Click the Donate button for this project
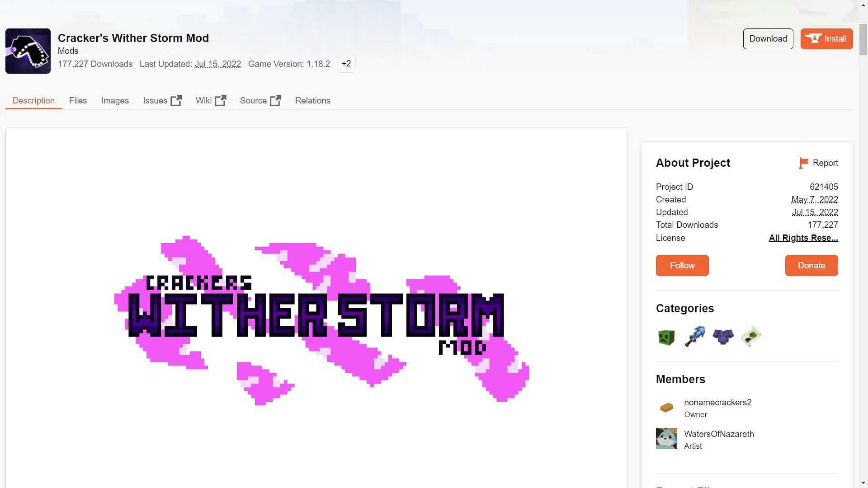This screenshot has height=488, width=868. [811, 265]
